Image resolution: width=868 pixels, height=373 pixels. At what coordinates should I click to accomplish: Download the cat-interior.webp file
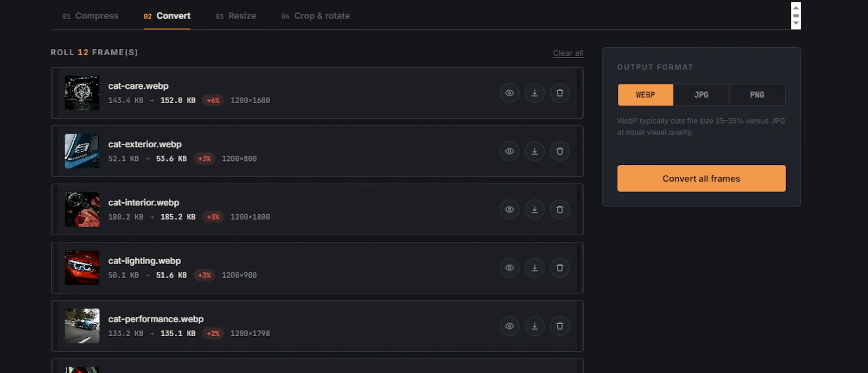(534, 209)
